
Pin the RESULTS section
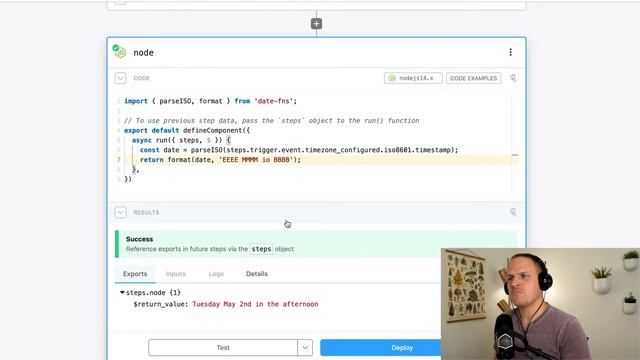(513, 212)
